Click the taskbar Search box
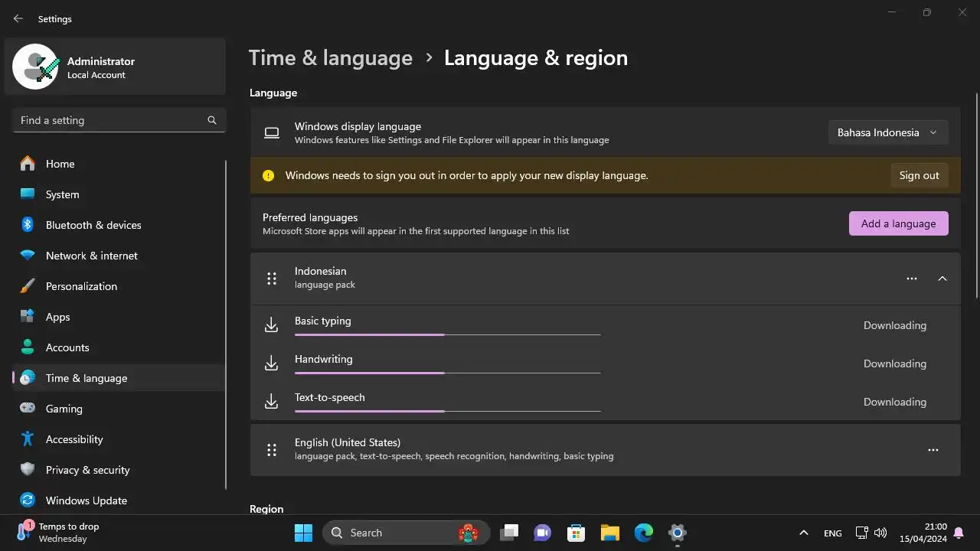The height and width of the screenshot is (551, 980). pyautogui.click(x=406, y=533)
